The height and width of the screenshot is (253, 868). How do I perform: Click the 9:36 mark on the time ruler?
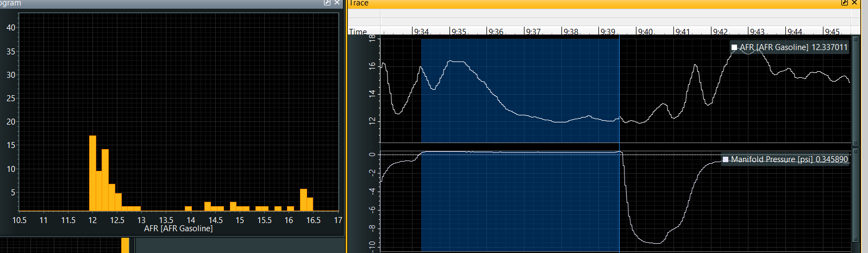tap(495, 32)
